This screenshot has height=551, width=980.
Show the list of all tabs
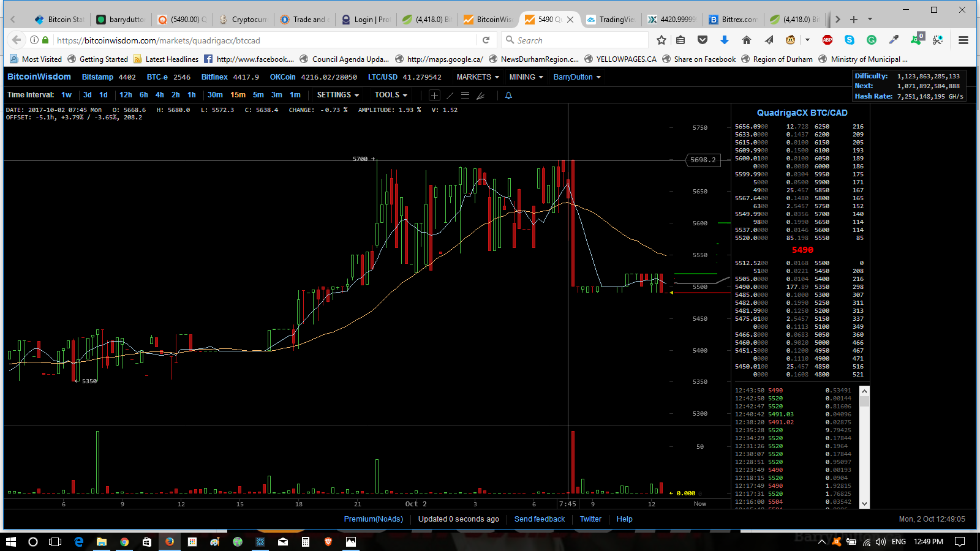point(870,20)
